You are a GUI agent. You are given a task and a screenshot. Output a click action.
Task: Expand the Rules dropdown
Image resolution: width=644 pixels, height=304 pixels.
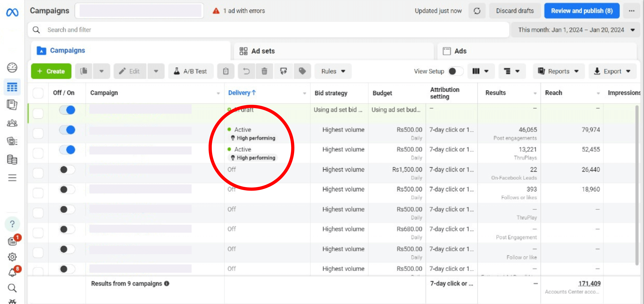[x=333, y=71]
